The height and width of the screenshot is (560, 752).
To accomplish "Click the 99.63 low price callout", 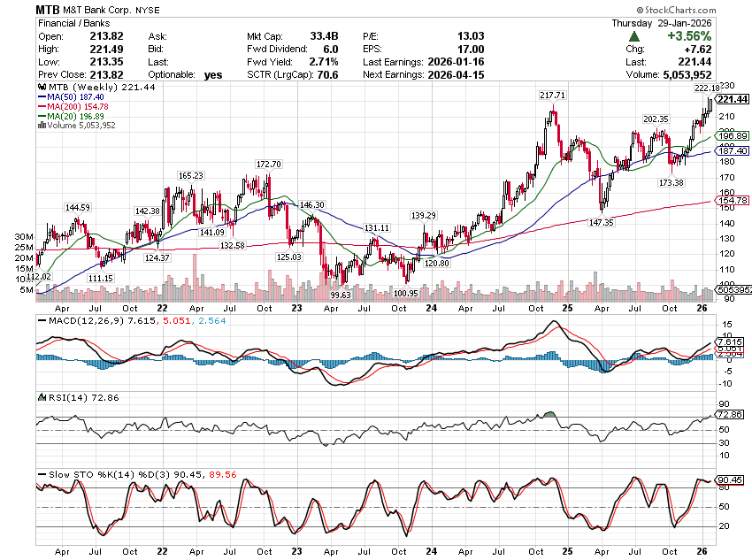I will (341, 295).
